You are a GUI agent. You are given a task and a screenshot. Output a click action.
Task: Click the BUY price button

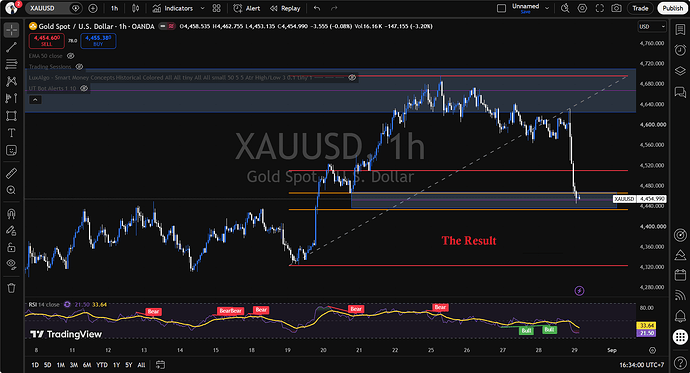coord(98,41)
